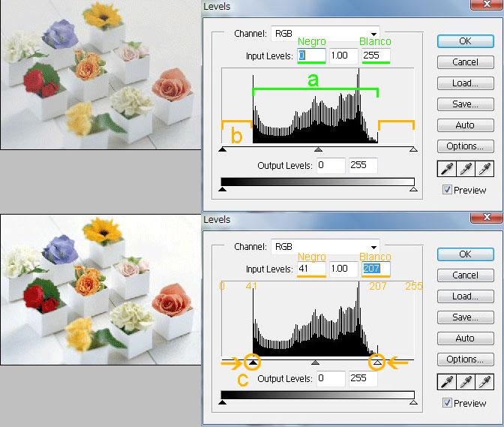Click white input slider triangle under upper histogram
This screenshot has width=504, height=427.
(x=414, y=149)
